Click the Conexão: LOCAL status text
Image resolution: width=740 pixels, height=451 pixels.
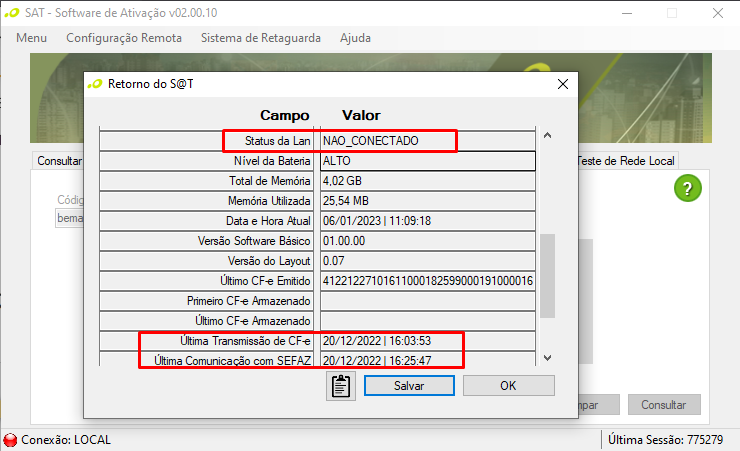pyautogui.click(x=66, y=440)
